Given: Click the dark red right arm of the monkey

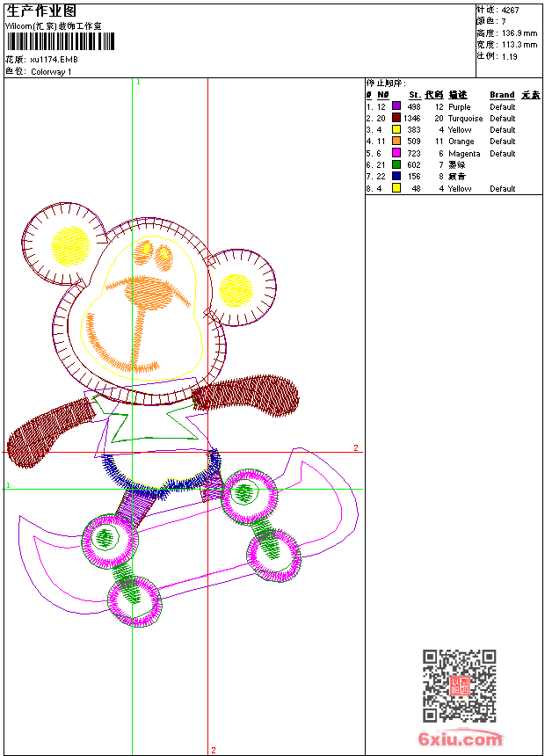Looking at the screenshot, I should pyautogui.click(x=246, y=396).
